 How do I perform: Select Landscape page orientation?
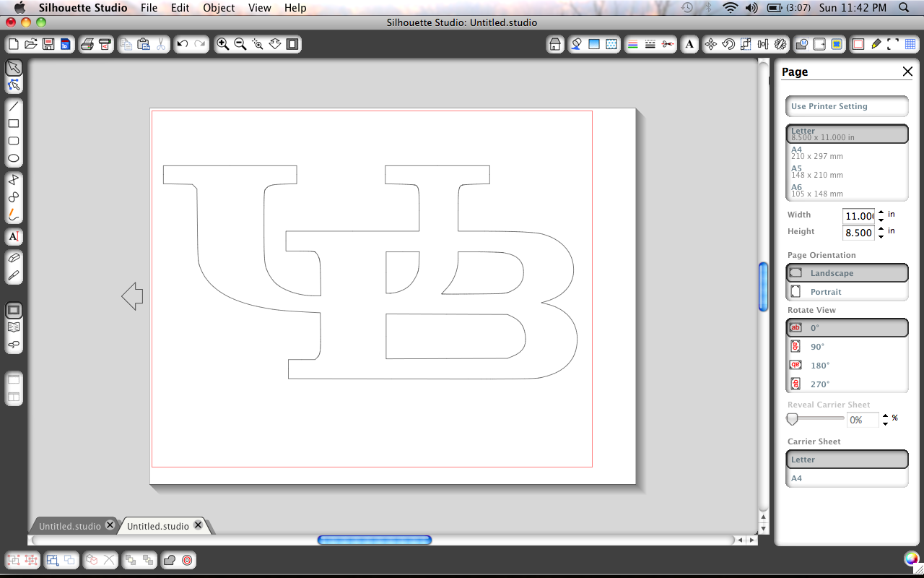847,273
